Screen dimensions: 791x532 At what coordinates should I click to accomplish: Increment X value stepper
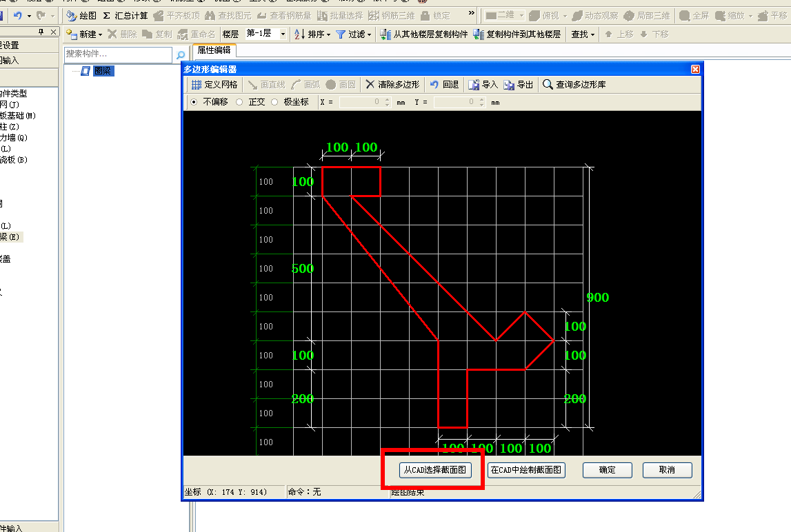(388, 99)
